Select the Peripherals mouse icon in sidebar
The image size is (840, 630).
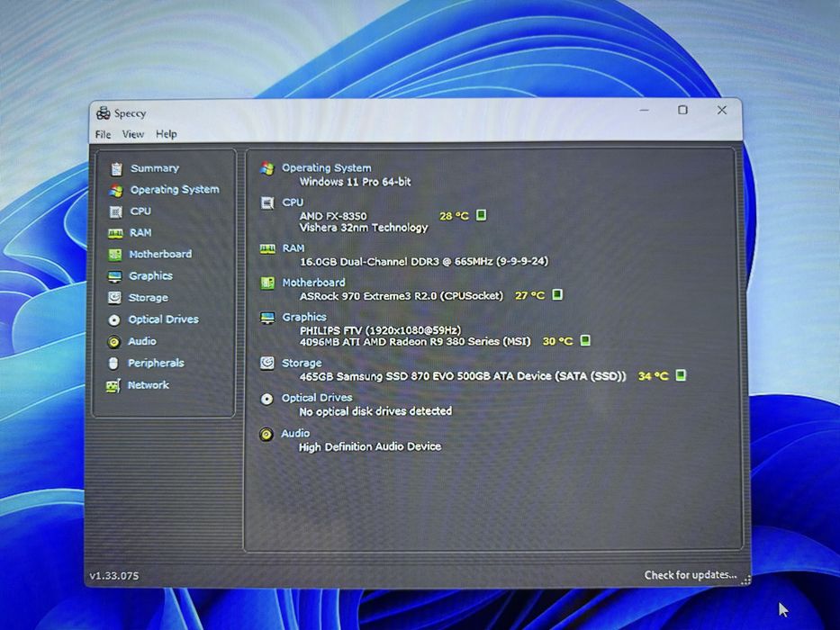[113, 364]
